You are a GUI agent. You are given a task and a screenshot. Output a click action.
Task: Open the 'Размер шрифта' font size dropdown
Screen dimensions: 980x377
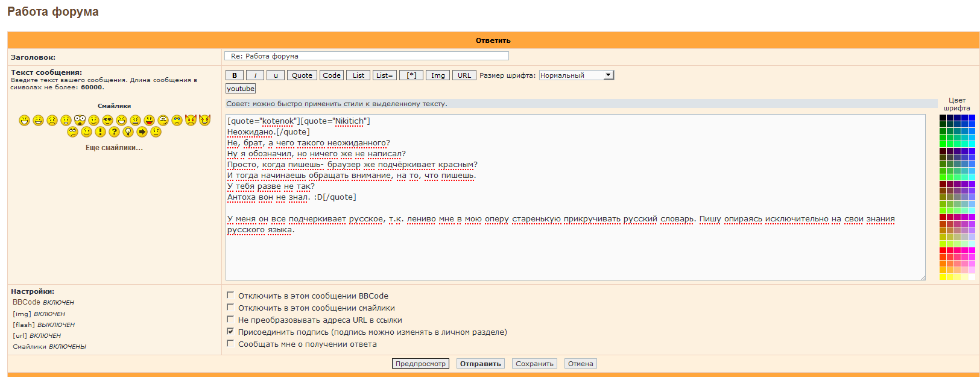click(576, 75)
